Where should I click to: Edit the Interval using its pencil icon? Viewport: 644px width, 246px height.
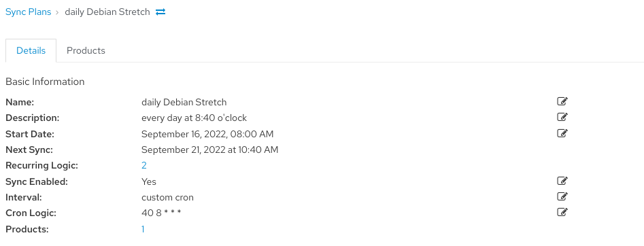click(x=562, y=196)
